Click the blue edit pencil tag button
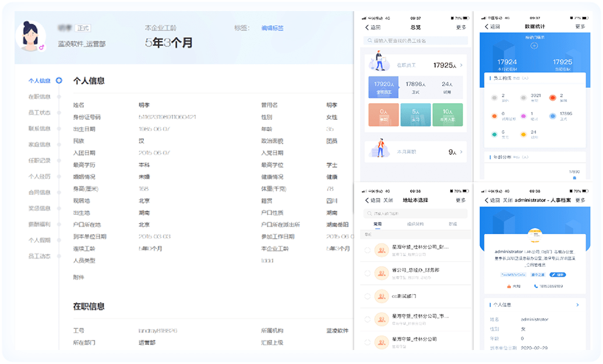Image resolution: width=603 pixels, height=364 pixels. pyautogui.click(x=558, y=274)
